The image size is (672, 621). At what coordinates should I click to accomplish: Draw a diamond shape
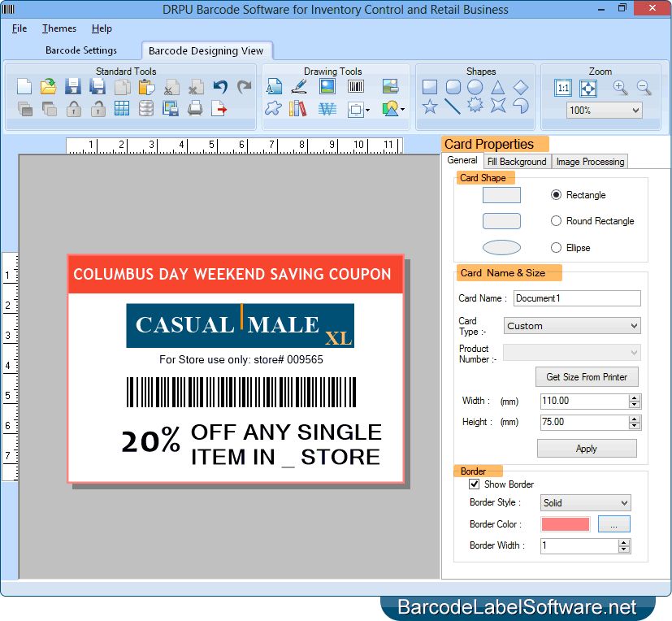point(521,88)
